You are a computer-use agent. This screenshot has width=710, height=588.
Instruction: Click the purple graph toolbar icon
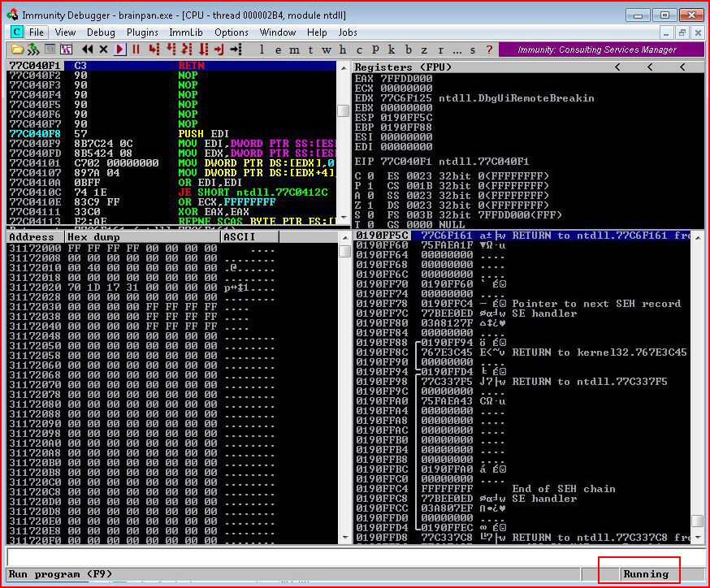66,50
